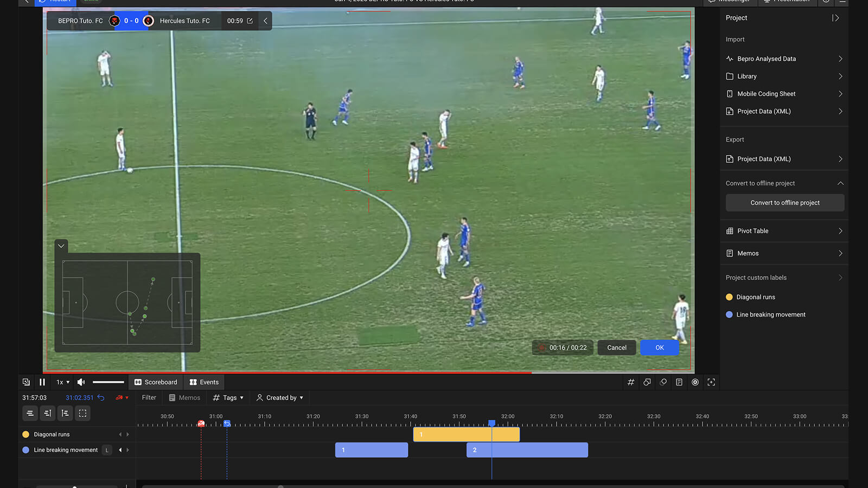Click the align-left rows icon
This screenshot has width=868, height=488.
pos(65,413)
